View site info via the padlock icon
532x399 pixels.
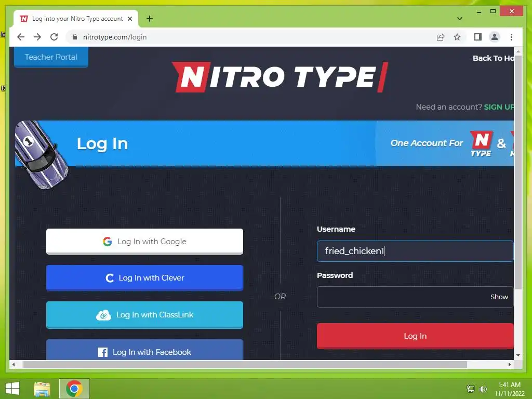pyautogui.click(x=75, y=37)
